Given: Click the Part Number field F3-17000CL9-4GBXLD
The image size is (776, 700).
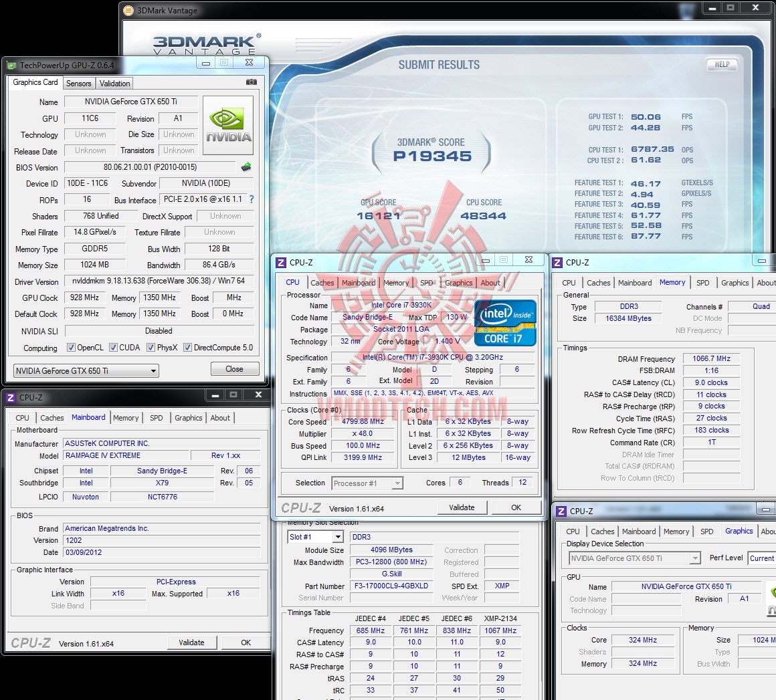Looking at the screenshot, I should click(391, 586).
